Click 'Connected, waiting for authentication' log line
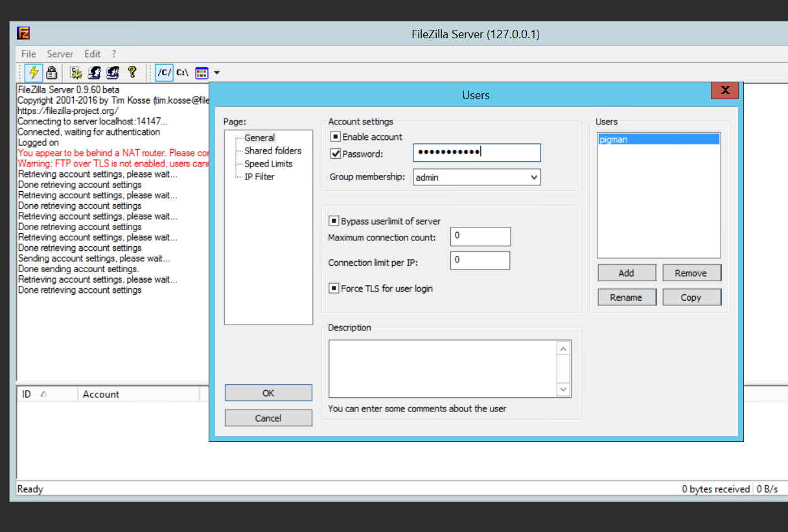This screenshot has height=532, width=788. (89, 132)
